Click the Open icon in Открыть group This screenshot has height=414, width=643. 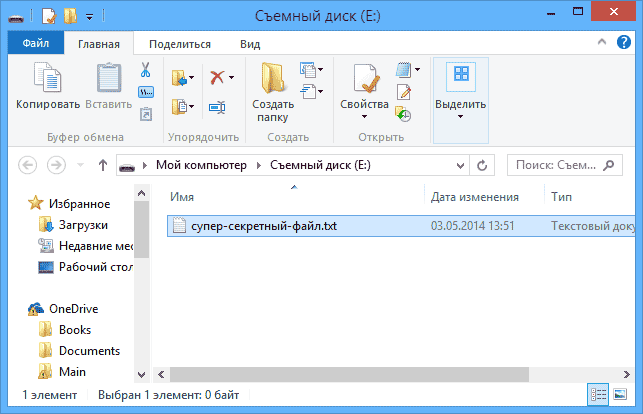click(404, 70)
